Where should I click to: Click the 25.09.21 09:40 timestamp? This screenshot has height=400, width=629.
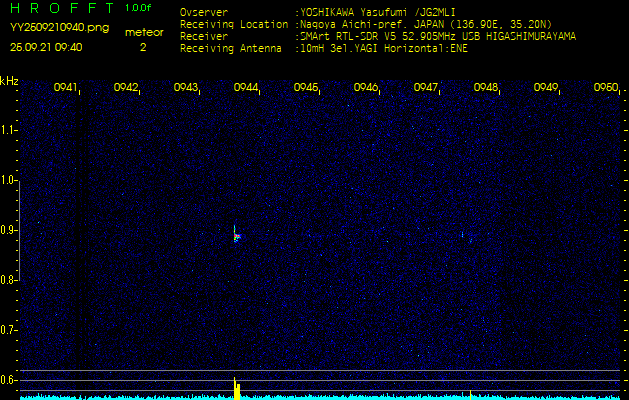tap(46, 47)
